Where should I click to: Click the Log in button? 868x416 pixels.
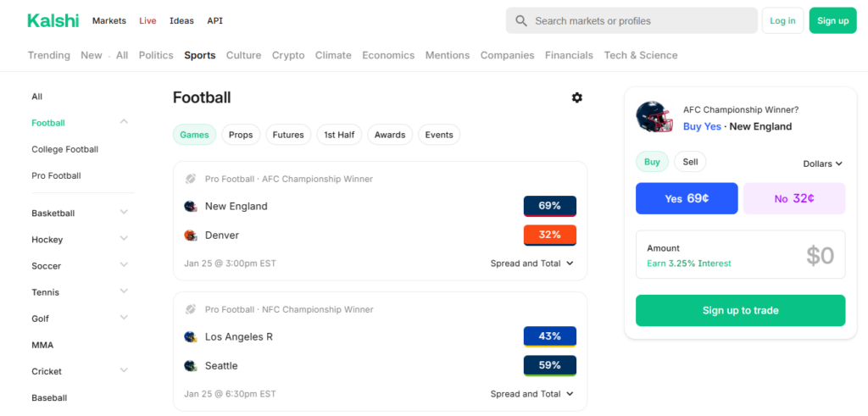tap(782, 20)
